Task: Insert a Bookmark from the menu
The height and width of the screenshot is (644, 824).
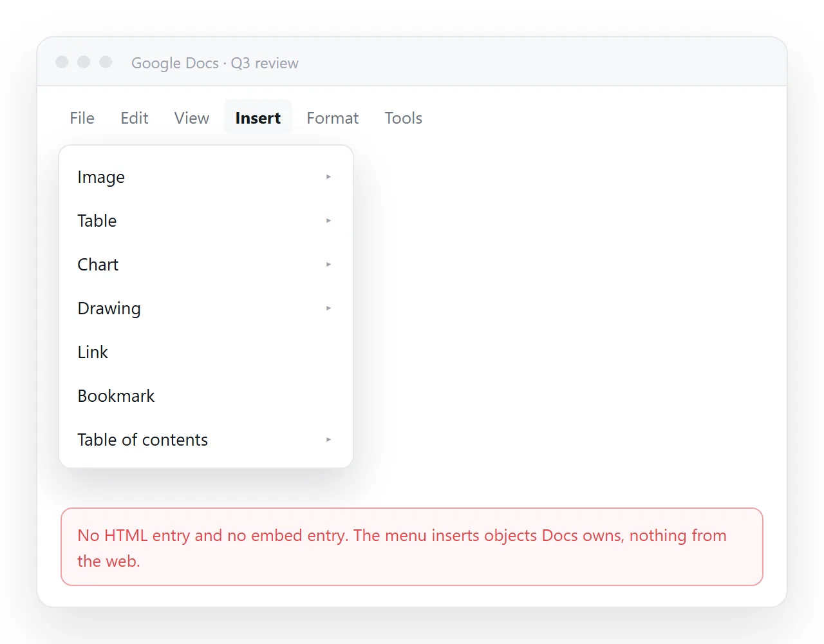Action: 206,396
